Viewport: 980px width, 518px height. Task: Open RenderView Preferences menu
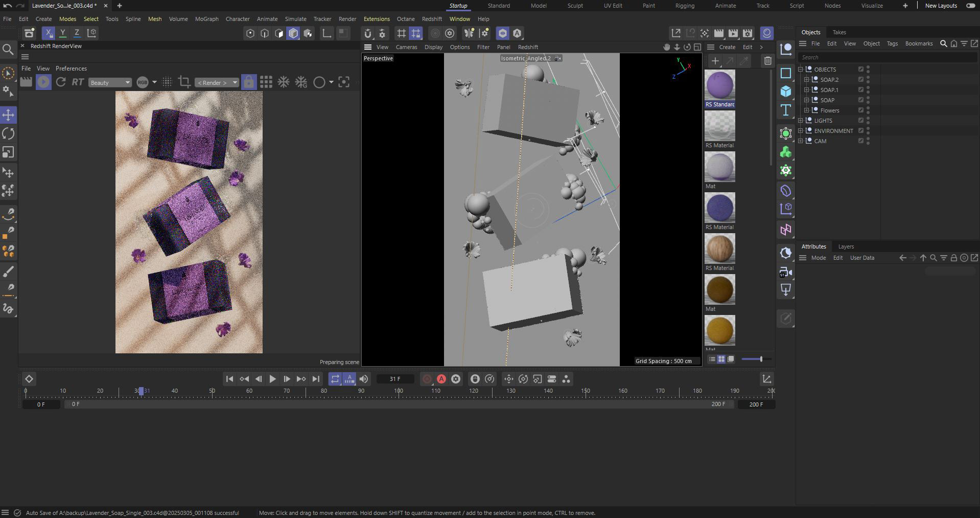click(71, 69)
